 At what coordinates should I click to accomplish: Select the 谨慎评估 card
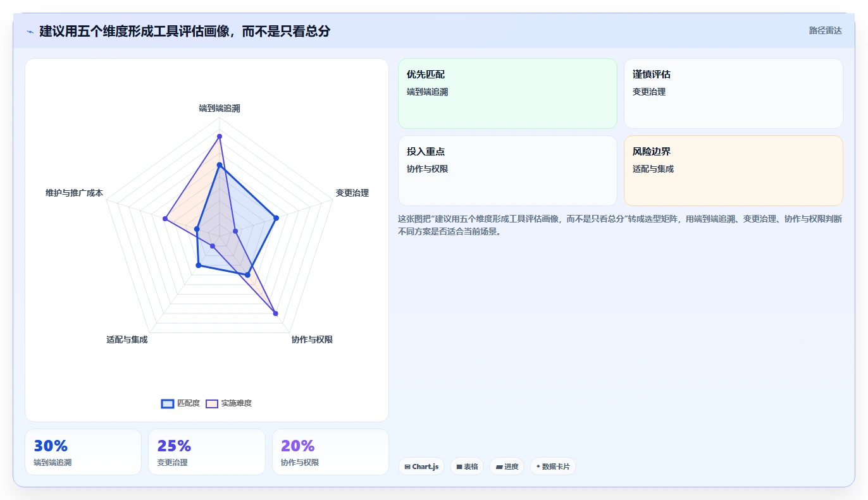point(733,94)
